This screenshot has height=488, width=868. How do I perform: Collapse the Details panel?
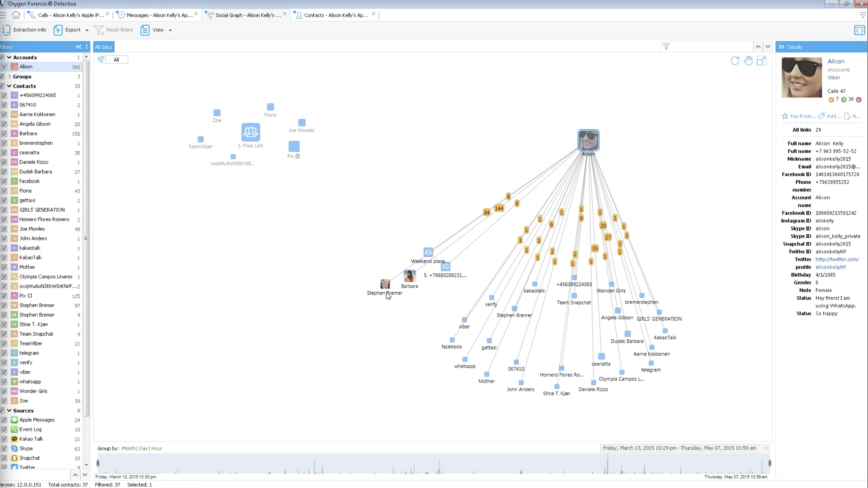pos(781,47)
